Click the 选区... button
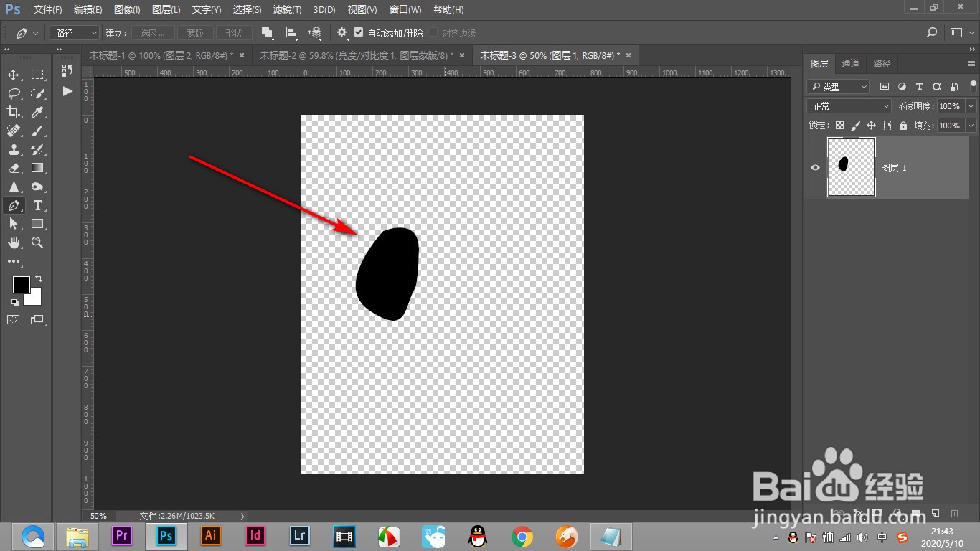 point(153,33)
